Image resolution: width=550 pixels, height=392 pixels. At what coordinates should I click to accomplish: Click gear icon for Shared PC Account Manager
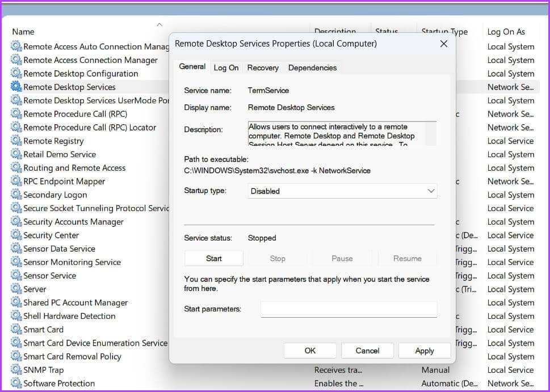pos(16,302)
